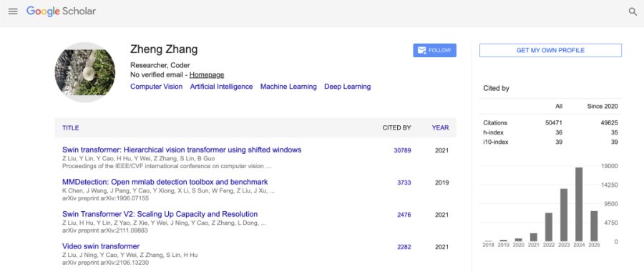Open the Deep Learning interest link
Image resolution: width=644 pixels, height=272 pixels.
[348, 87]
